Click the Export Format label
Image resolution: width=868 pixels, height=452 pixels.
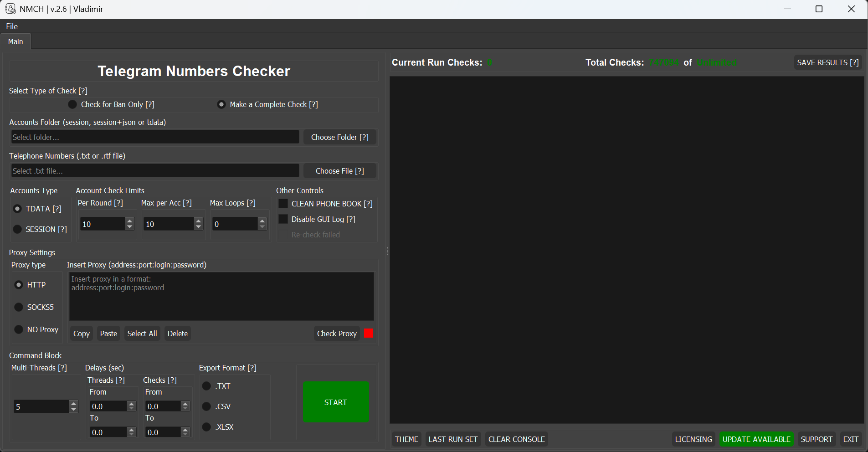pyautogui.click(x=228, y=368)
